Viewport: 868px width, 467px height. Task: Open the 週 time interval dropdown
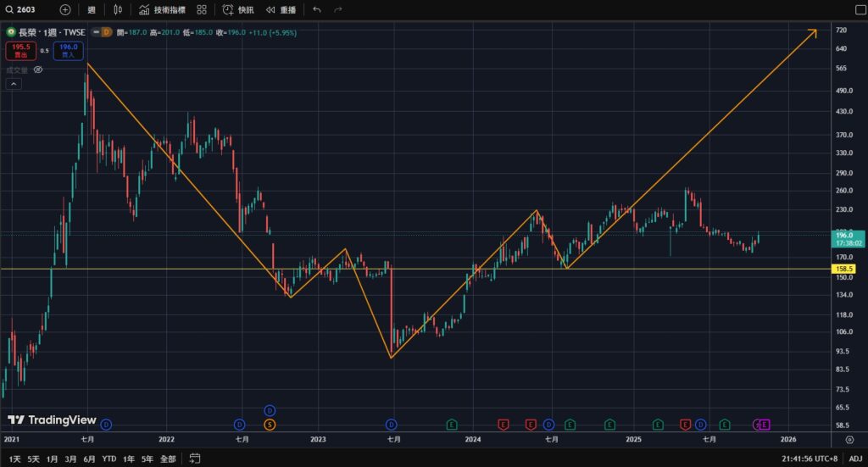click(91, 9)
